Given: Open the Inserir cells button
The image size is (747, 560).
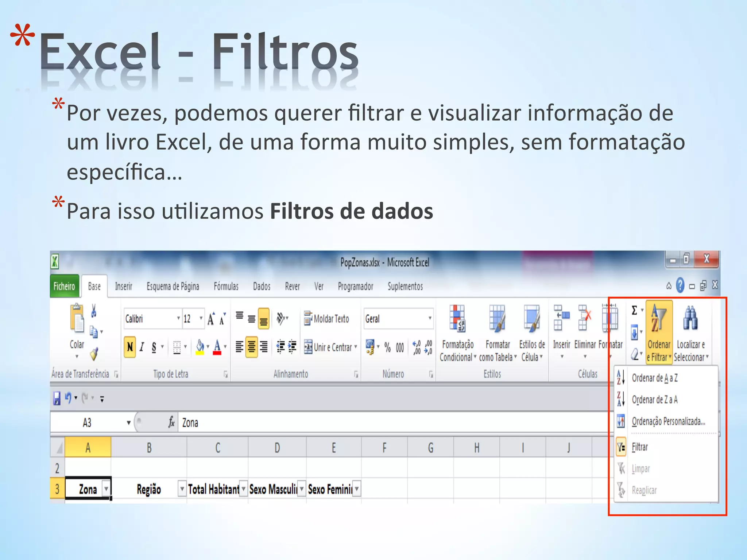Looking at the screenshot, I should 562,332.
